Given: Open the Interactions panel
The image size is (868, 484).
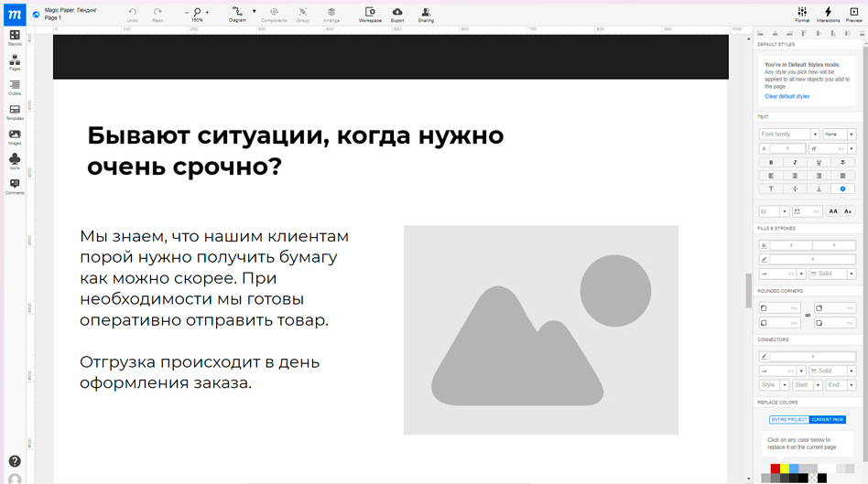Looking at the screenshot, I should [x=828, y=13].
